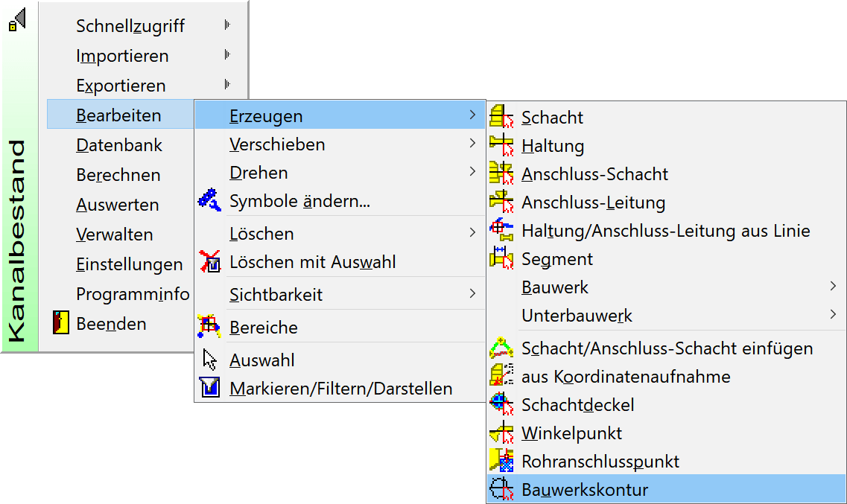Click the Markieren/Filtern/Darstellen icon

click(x=210, y=388)
